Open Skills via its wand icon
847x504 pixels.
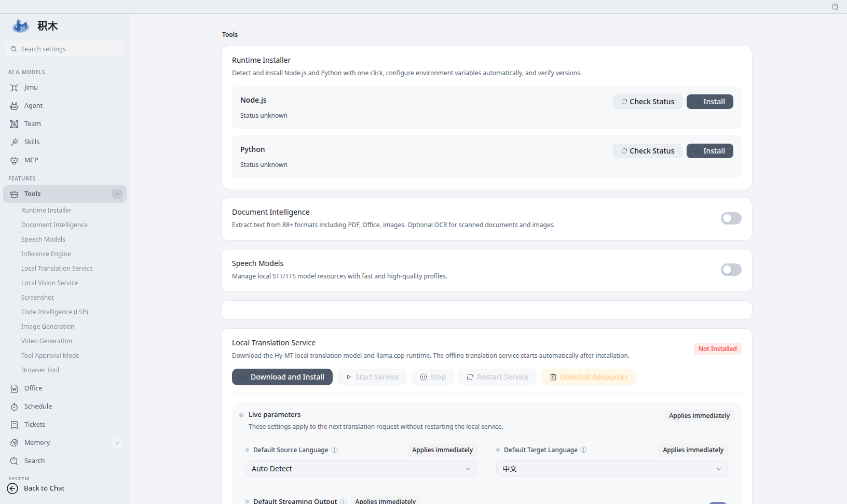(15, 142)
